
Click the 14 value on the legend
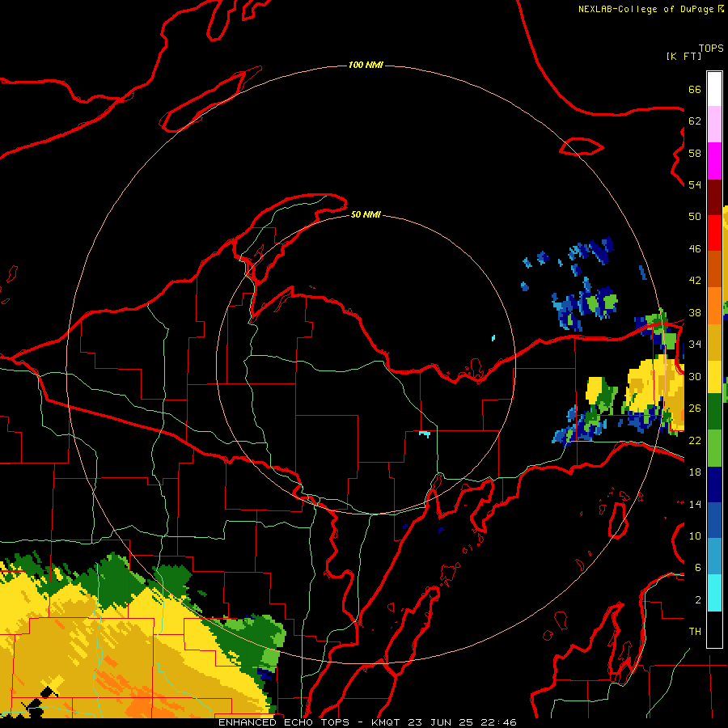click(x=695, y=504)
